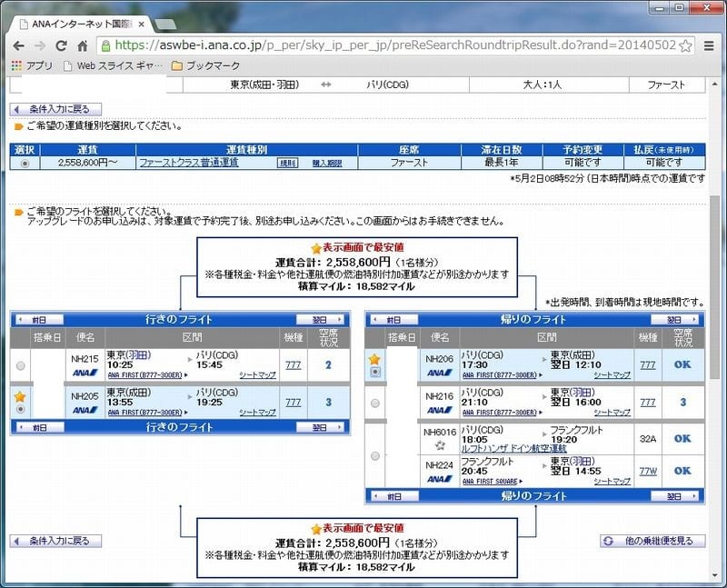This screenshot has height=588, width=727.
Task: Click the upper 条件入力に戻る button
Action: [x=55, y=109]
